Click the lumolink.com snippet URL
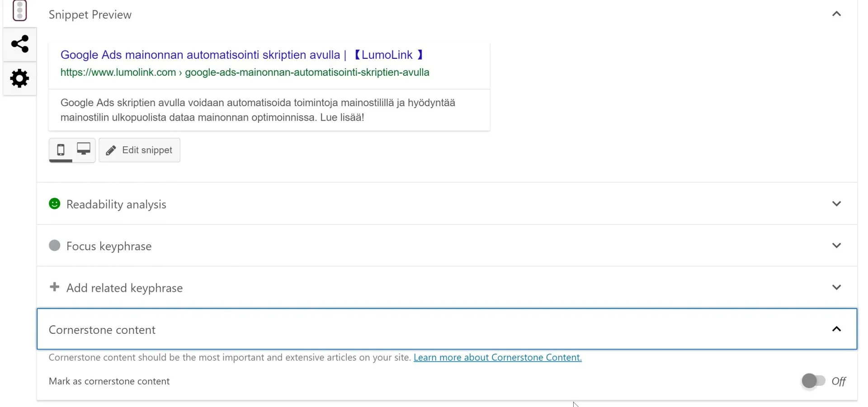Viewport: 868px width, 407px height. tap(245, 72)
